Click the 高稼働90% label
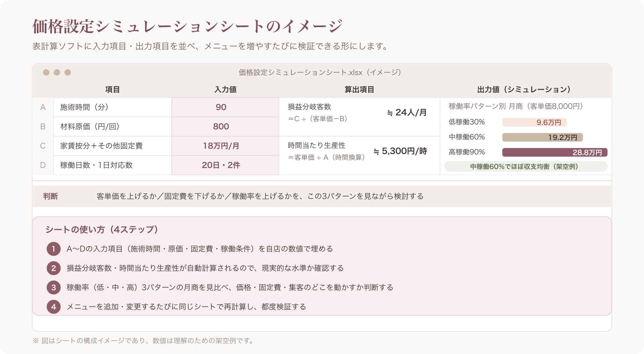This screenshot has width=644, height=354. tap(467, 152)
